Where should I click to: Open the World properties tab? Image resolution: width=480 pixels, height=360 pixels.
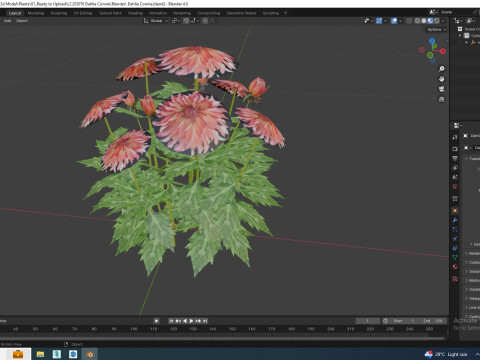pyautogui.click(x=455, y=186)
